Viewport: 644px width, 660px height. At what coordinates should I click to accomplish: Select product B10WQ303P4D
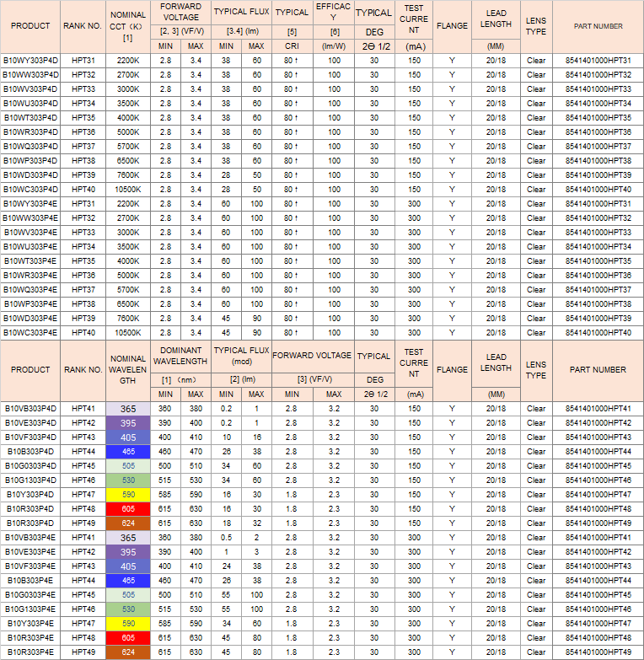click(x=30, y=147)
